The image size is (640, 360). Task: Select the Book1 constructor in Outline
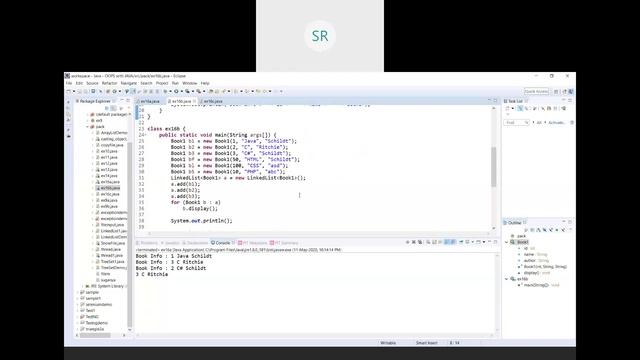543,267
